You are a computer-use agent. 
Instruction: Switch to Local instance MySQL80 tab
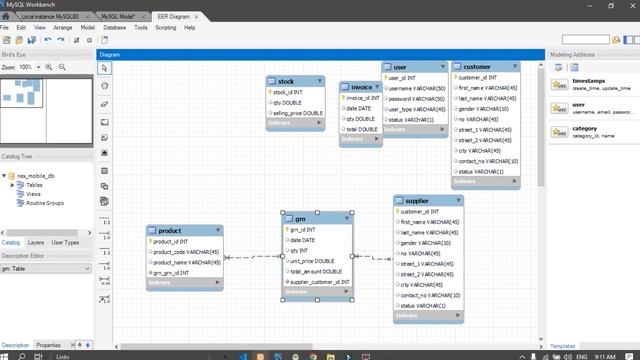coord(50,16)
